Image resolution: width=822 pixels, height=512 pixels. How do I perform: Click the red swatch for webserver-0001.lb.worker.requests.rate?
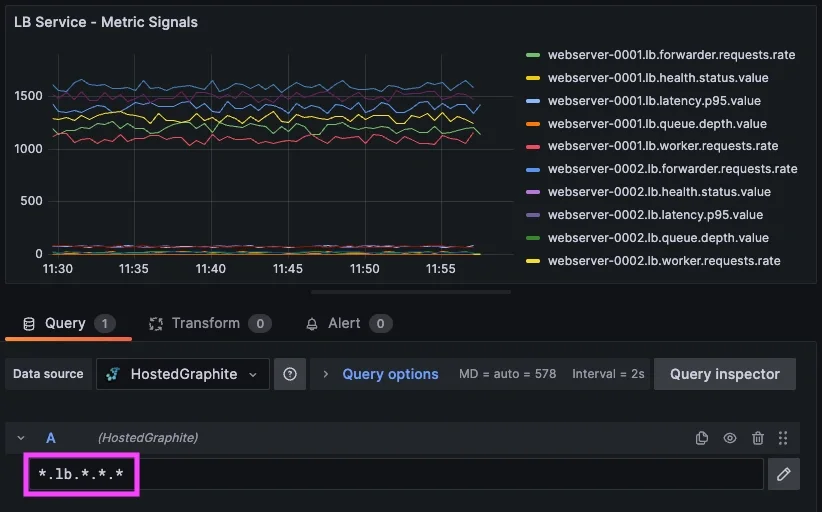pyautogui.click(x=533, y=147)
